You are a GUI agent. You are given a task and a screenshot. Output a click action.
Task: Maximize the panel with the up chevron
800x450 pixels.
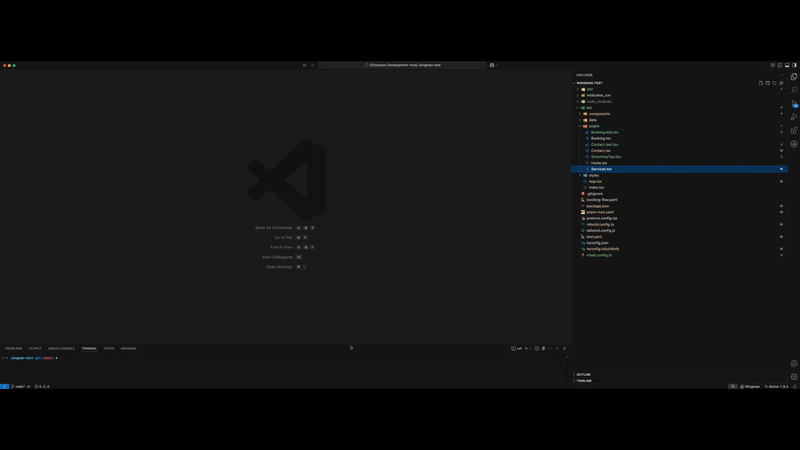click(557, 348)
